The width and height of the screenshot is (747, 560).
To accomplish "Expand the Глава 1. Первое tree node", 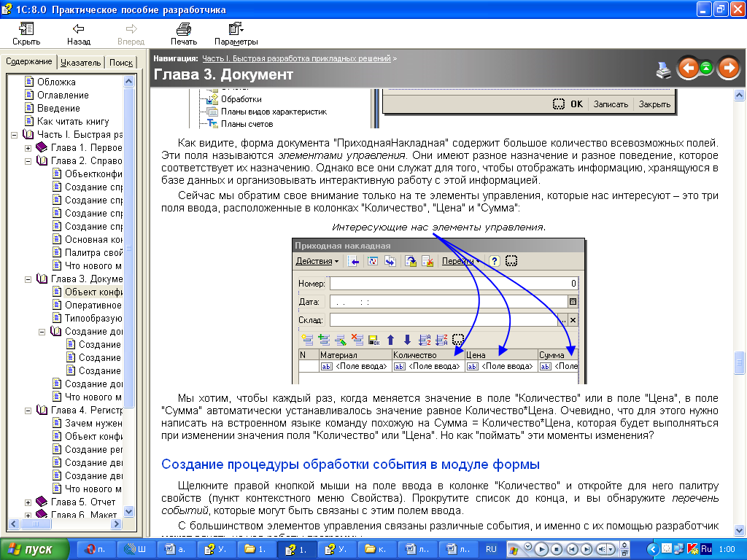I will click(x=28, y=148).
